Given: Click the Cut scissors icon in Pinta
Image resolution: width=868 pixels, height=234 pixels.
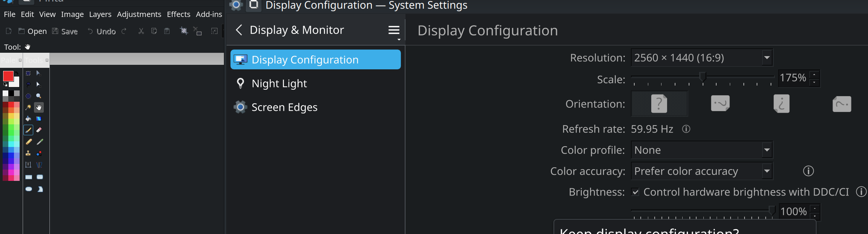Looking at the screenshot, I should (x=141, y=31).
